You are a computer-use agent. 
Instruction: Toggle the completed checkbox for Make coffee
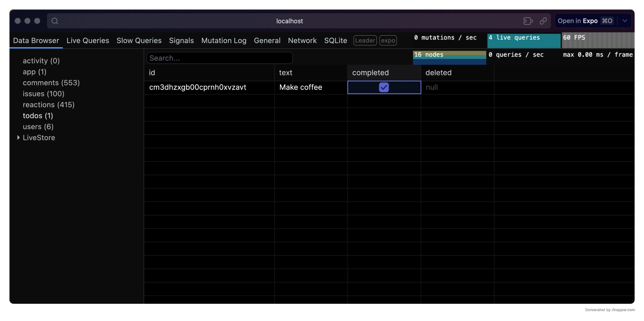pyautogui.click(x=384, y=87)
